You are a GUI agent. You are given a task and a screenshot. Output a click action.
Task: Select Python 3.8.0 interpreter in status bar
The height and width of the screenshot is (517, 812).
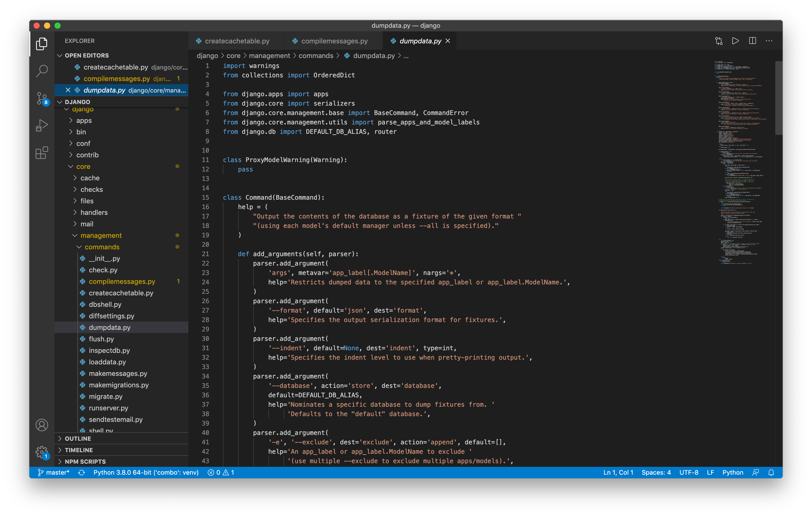[x=146, y=472]
